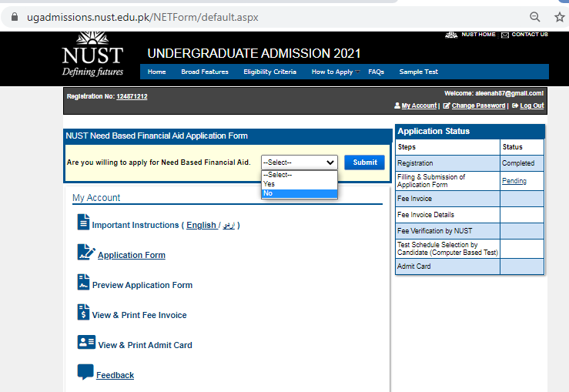Open Sample Test nav item
The height and width of the screenshot is (392, 569).
(x=418, y=72)
